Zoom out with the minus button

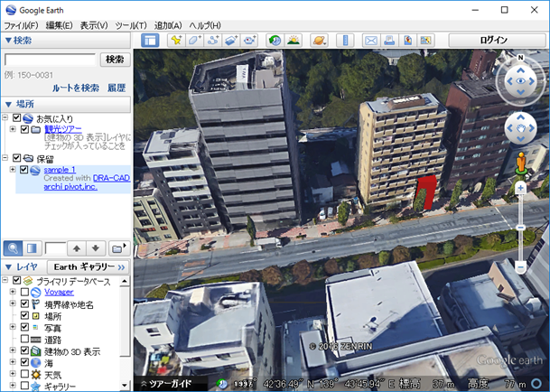pyautogui.click(x=521, y=267)
